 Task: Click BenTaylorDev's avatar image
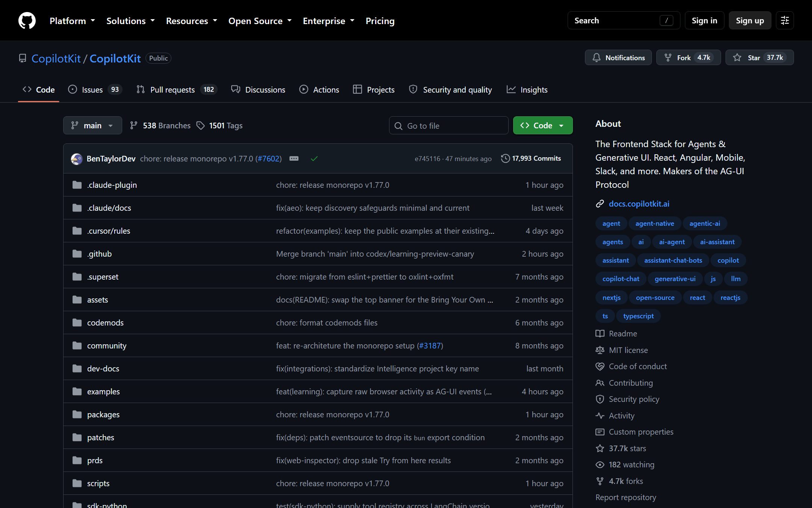point(77,159)
